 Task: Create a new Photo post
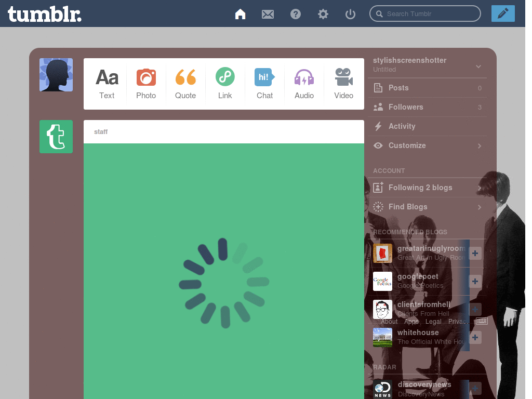pyautogui.click(x=146, y=84)
